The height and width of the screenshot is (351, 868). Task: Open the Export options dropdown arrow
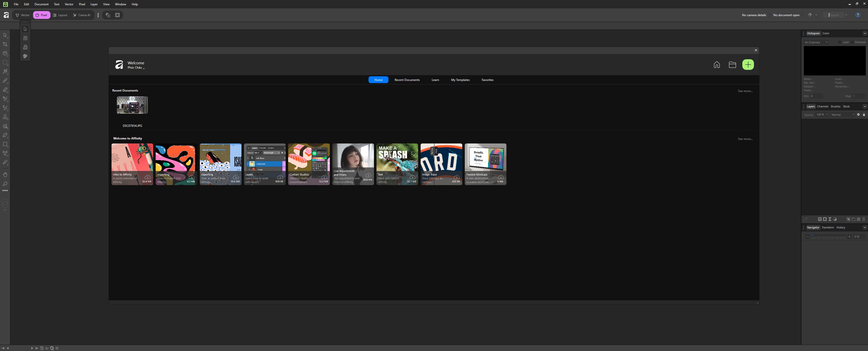coord(846,15)
